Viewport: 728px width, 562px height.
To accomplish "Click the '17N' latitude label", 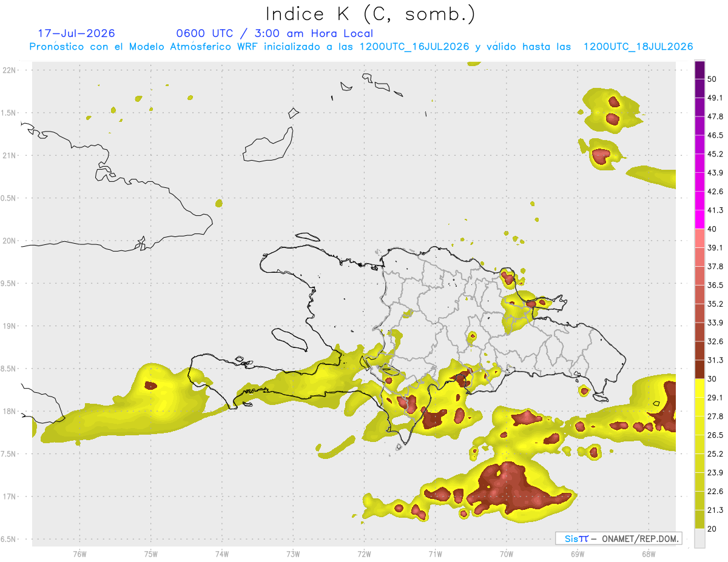I will [10, 497].
